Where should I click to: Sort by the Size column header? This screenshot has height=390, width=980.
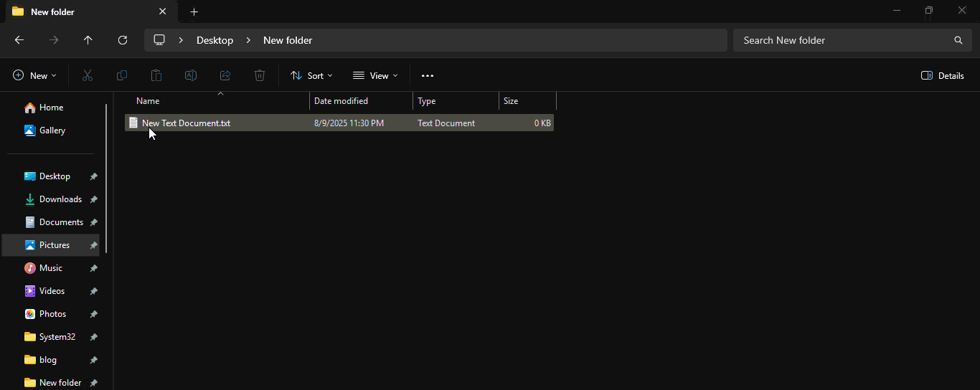click(x=528, y=101)
